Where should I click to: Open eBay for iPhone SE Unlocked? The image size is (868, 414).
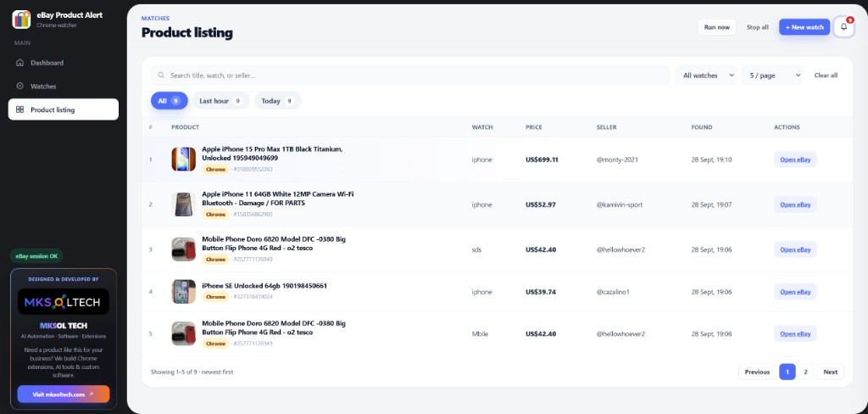(x=795, y=292)
